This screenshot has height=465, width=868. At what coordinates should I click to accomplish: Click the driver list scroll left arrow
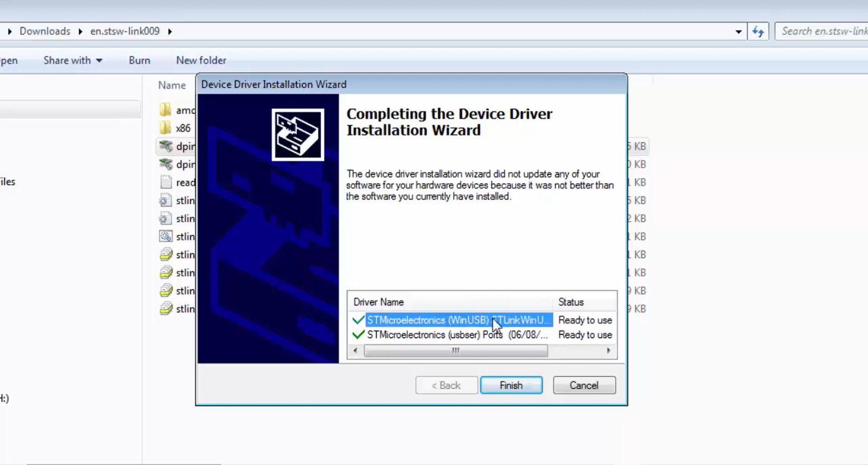(x=355, y=351)
